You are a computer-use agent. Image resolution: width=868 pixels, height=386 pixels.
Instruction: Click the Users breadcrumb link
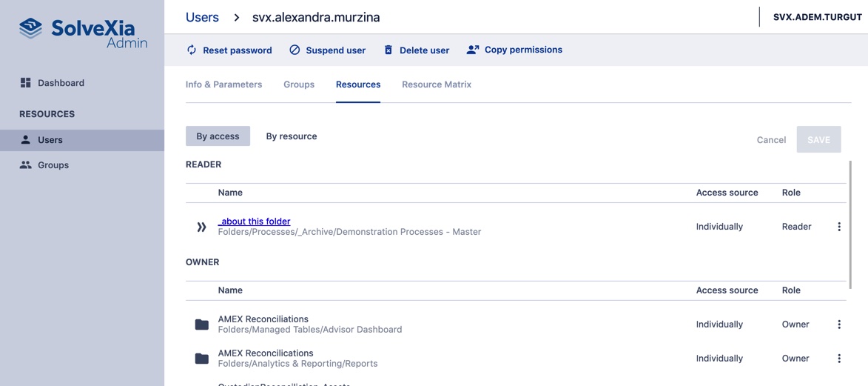click(x=202, y=17)
